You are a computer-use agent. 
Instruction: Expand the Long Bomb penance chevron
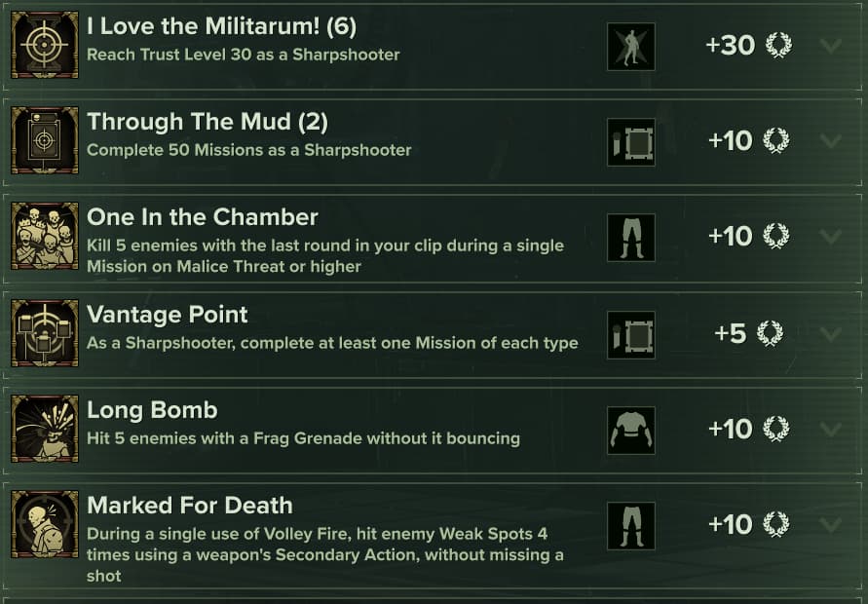[831, 430]
